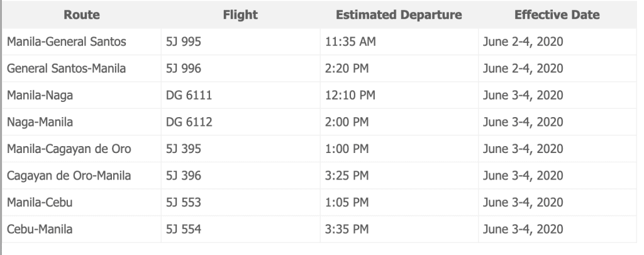The height and width of the screenshot is (255, 644).
Task: Select the Manila-Naga route cell
Action: point(38,96)
